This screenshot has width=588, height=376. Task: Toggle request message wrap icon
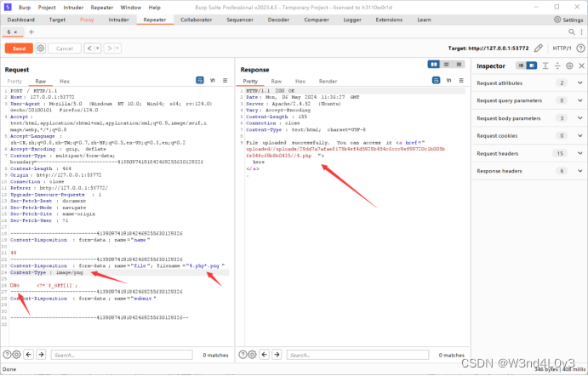(x=200, y=80)
